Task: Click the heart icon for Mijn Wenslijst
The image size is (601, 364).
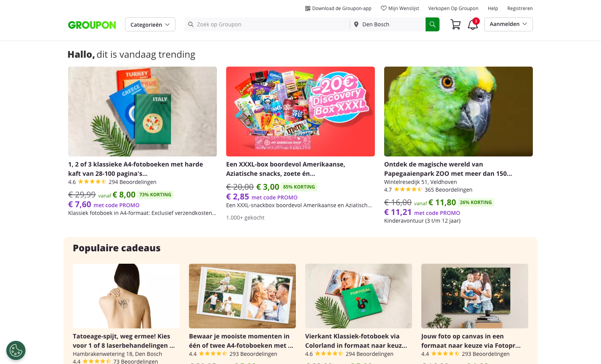Action: coord(383,8)
